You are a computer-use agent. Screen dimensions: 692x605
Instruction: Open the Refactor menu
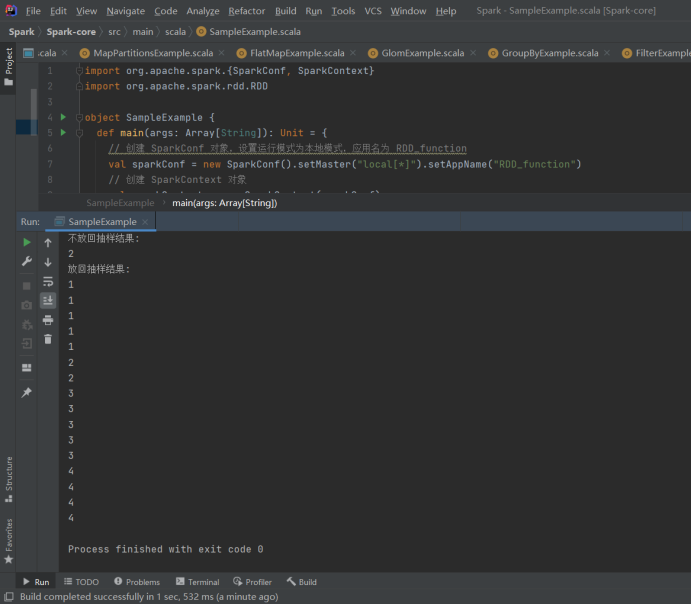click(x=247, y=11)
